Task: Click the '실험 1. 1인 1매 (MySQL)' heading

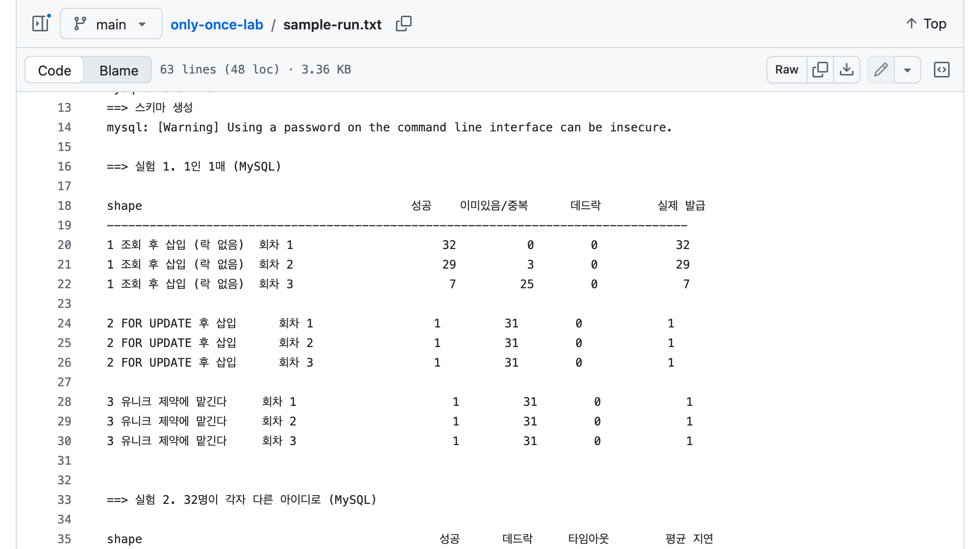Action: click(194, 167)
